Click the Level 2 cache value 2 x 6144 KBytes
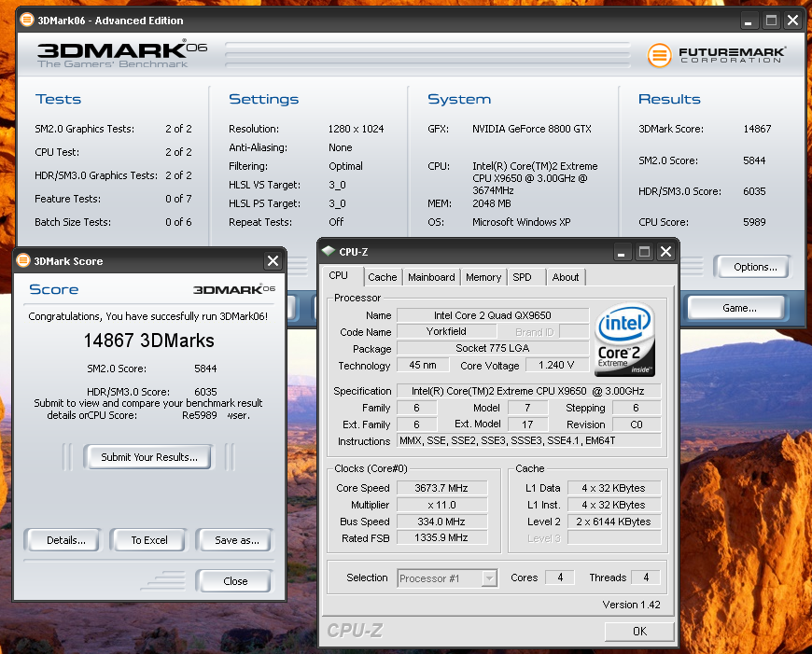812x654 pixels. (x=613, y=522)
